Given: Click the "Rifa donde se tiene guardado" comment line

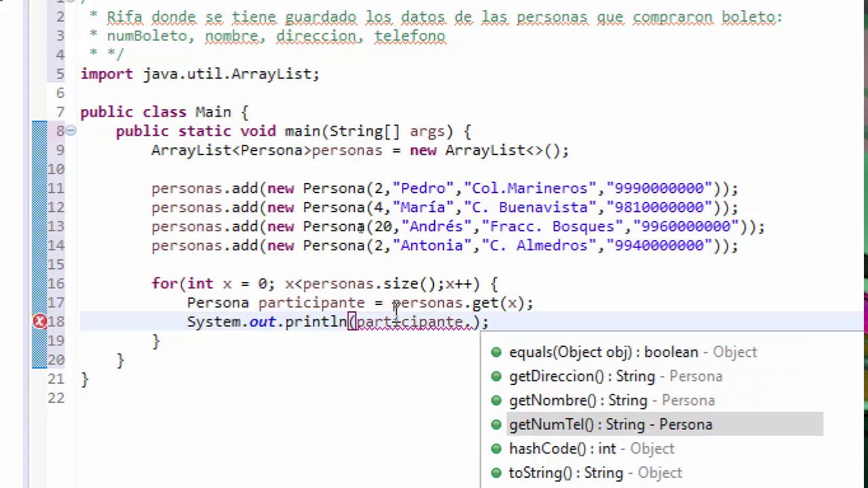Looking at the screenshot, I should coord(444,17).
